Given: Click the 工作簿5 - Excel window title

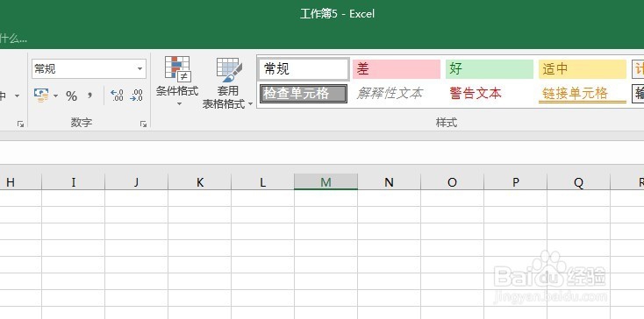Looking at the screenshot, I should [337, 14].
